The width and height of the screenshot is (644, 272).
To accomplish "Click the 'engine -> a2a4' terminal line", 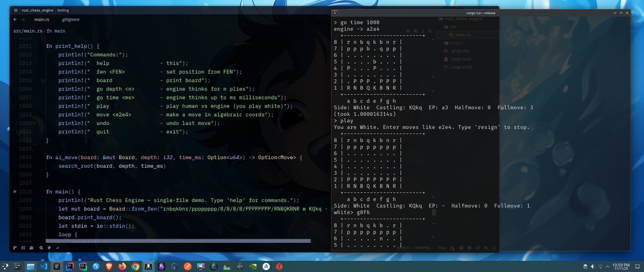I will 357,29.
